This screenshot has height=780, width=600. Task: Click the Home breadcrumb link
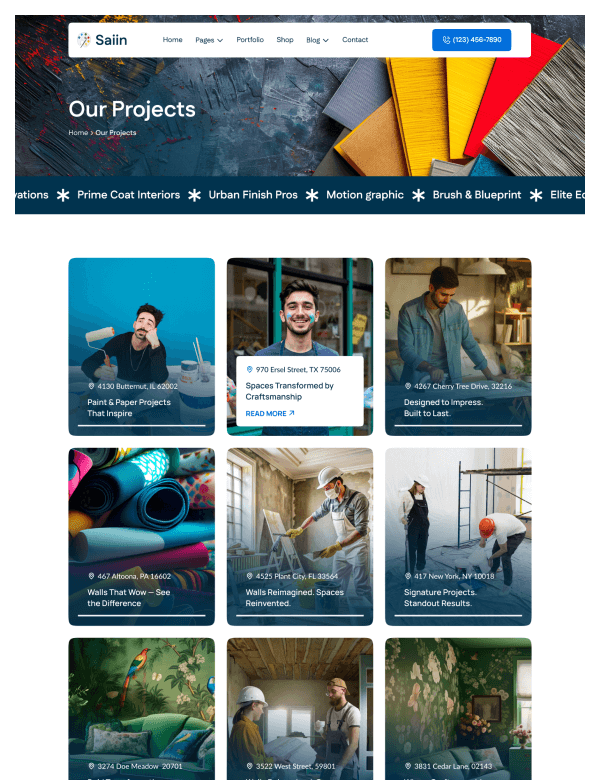(x=78, y=132)
